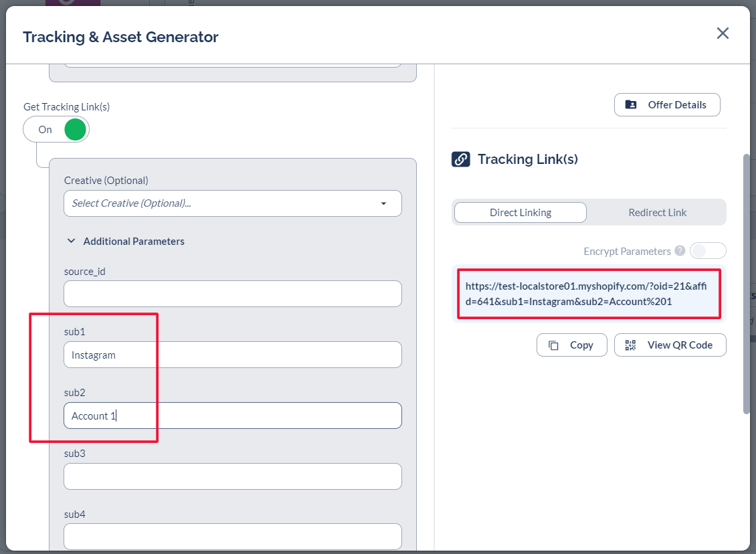Click the Offer Details folder icon
Screen dimensions: 756x554
point(631,105)
